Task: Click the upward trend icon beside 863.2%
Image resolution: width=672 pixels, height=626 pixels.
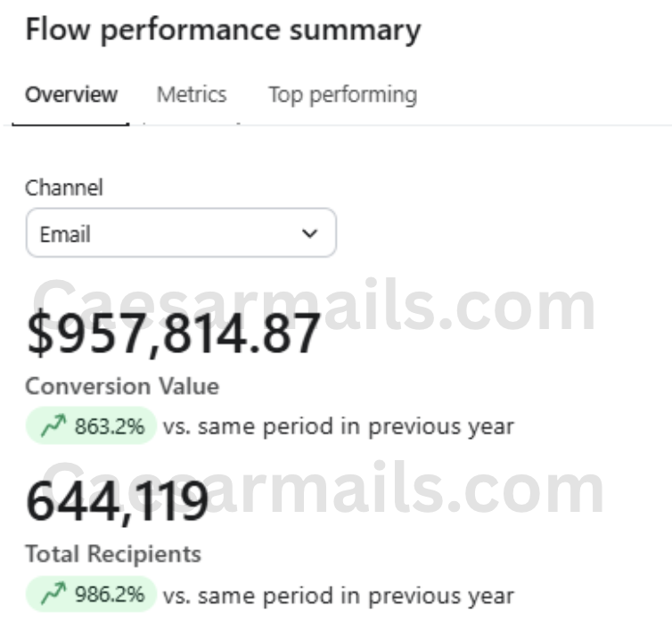Action: pyautogui.click(x=53, y=426)
